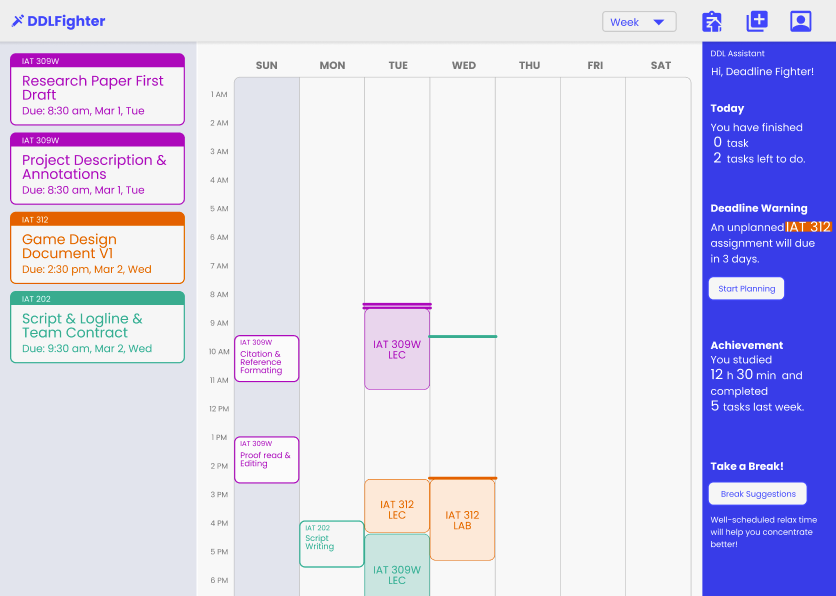The width and height of the screenshot is (836, 596).
Task: Open Break Suggestions
Action: pos(757,494)
